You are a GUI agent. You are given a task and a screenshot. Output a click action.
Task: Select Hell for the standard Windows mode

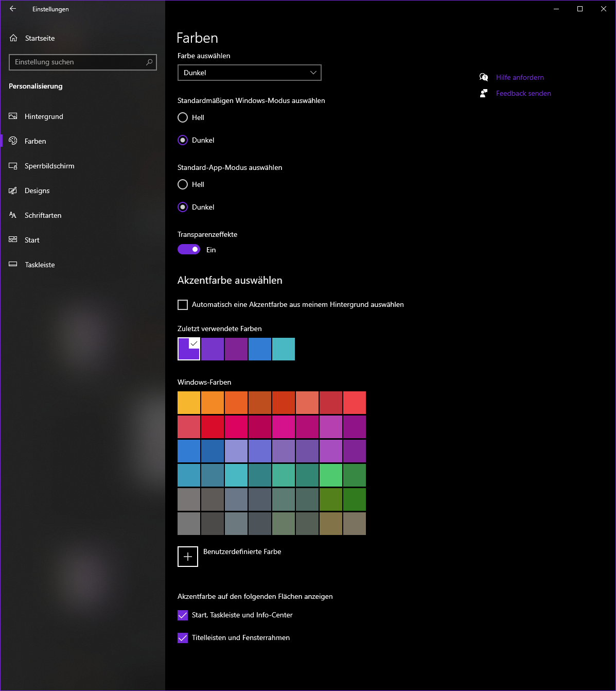tap(183, 117)
